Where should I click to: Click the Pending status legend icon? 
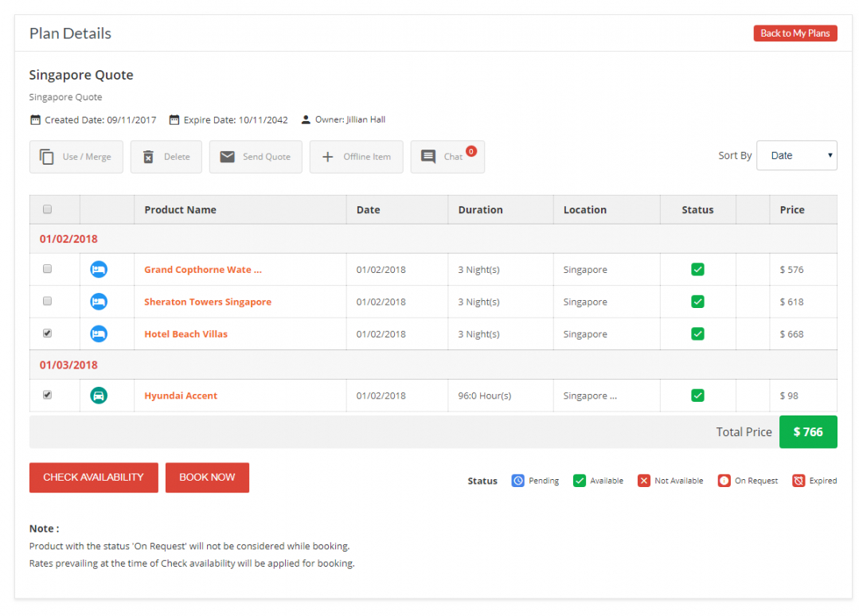[517, 481]
